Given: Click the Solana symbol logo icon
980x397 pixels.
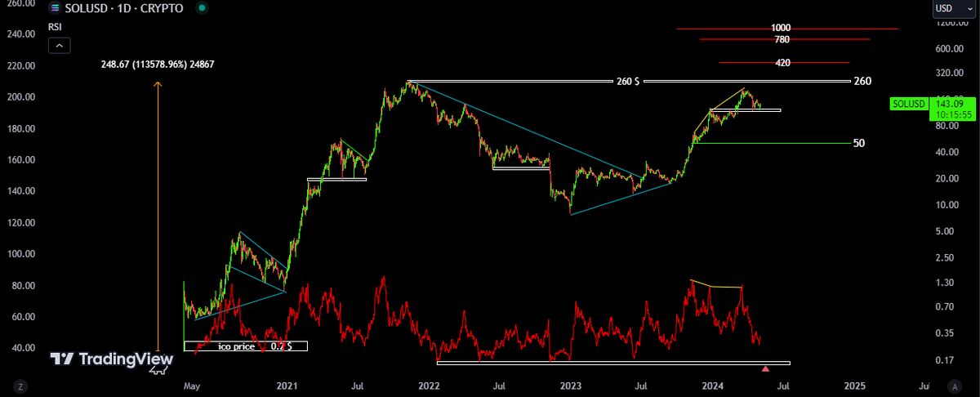Looking at the screenshot, I should [56, 8].
